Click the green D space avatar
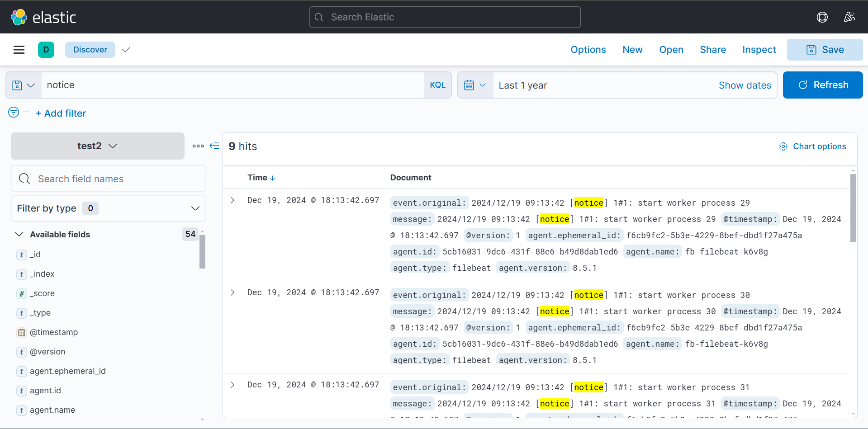The width and height of the screenshot is (868, 429). (x=46, y=50)
